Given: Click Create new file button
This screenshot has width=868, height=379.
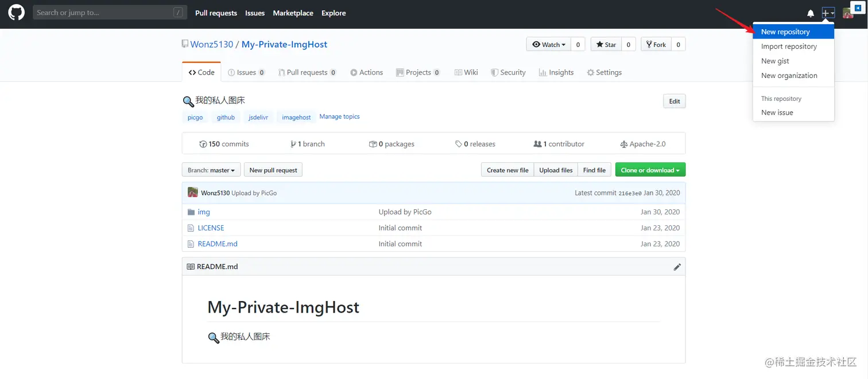Looking at the screenshot, I should [507, 170].
